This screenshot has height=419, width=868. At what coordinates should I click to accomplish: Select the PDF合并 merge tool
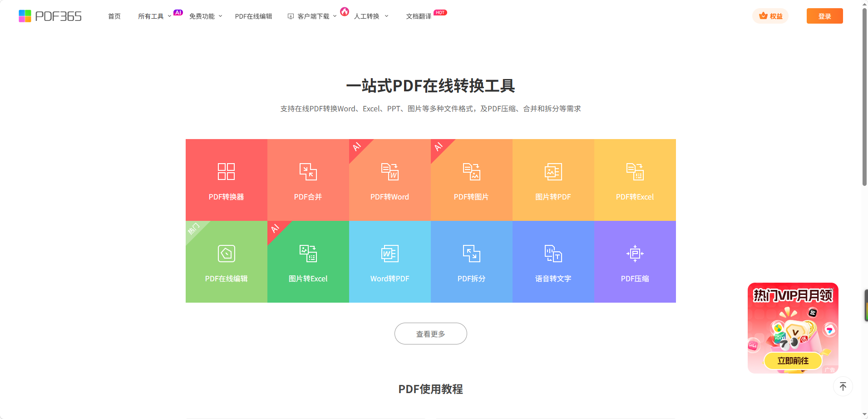[308, 180]
